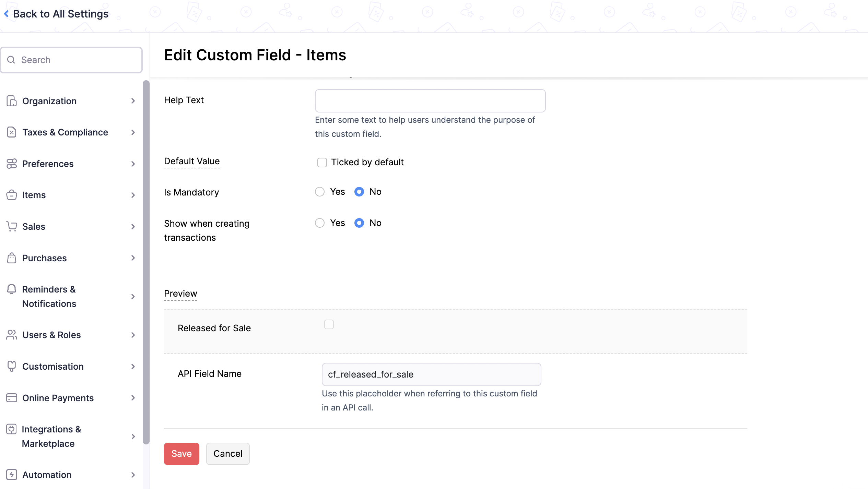
Task: Tick the 'Ticked by default' checkbox
Action: tap(322, 162)
